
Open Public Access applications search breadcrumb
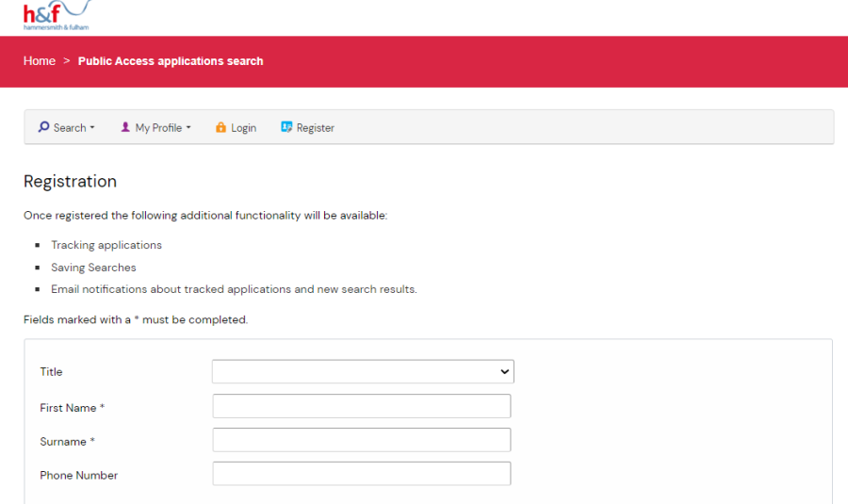tap(171, 61)
